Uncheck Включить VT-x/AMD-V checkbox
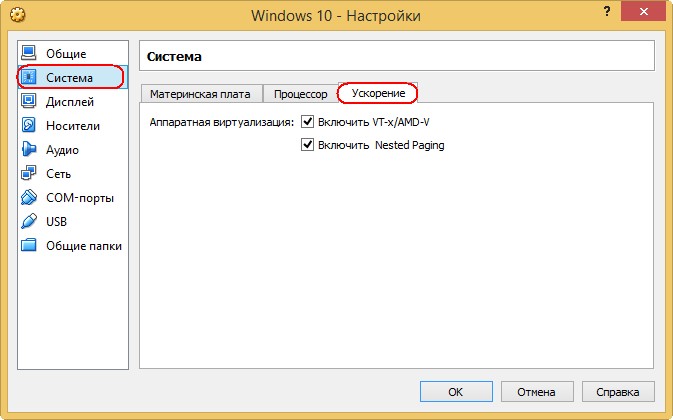Viewport: 673px width, 420px height. coord(307,121)
